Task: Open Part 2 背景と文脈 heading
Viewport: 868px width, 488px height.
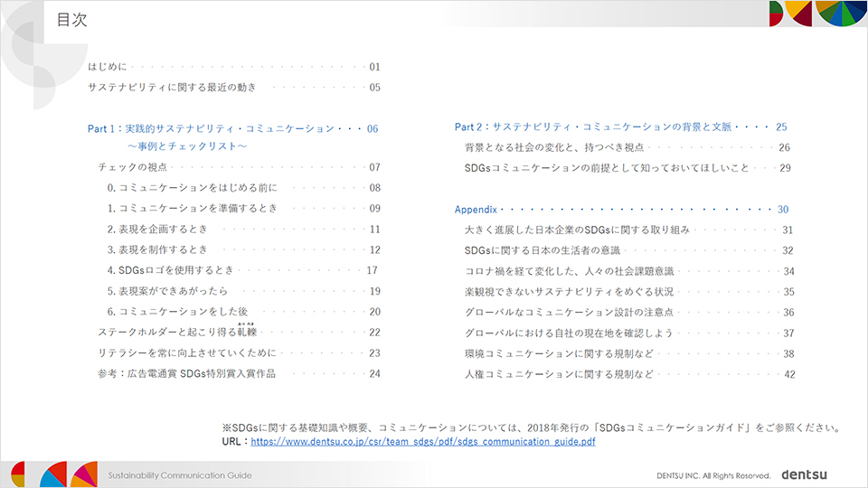Action: [596, 127]
